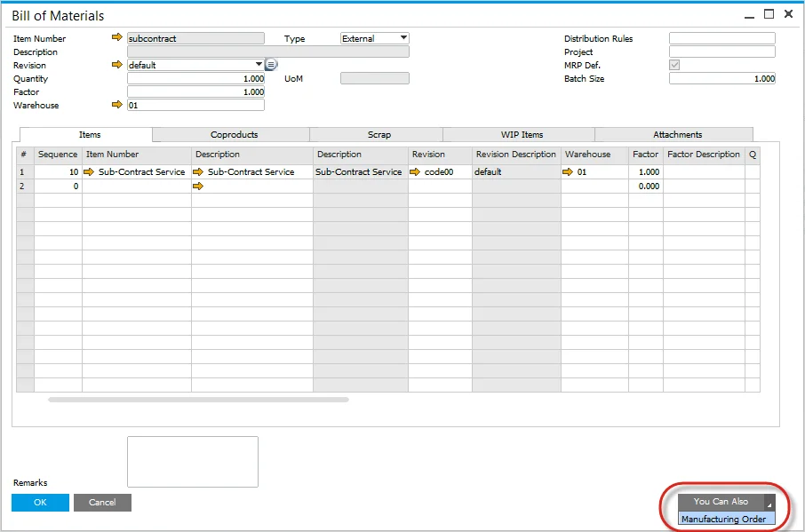Select Manufacturing Order from the menu
This screenshot has width=805, height=532.
(723, 520)
